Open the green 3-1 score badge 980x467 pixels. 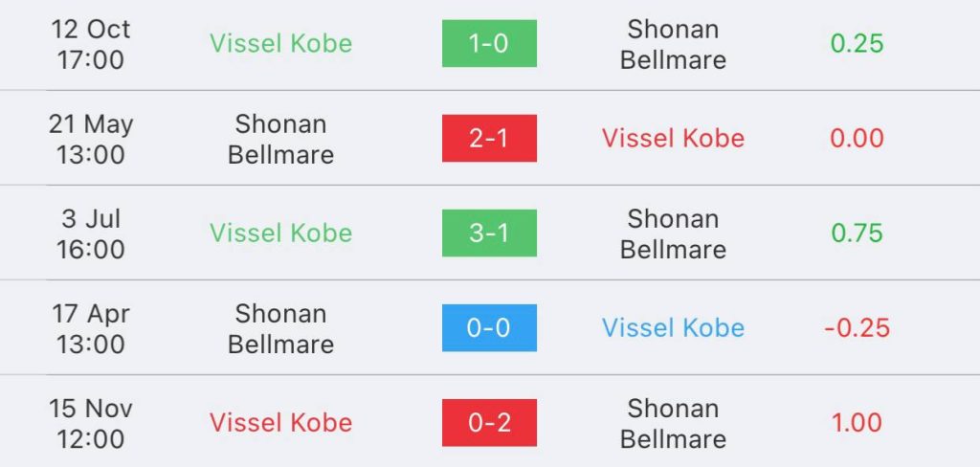(489, 233)
